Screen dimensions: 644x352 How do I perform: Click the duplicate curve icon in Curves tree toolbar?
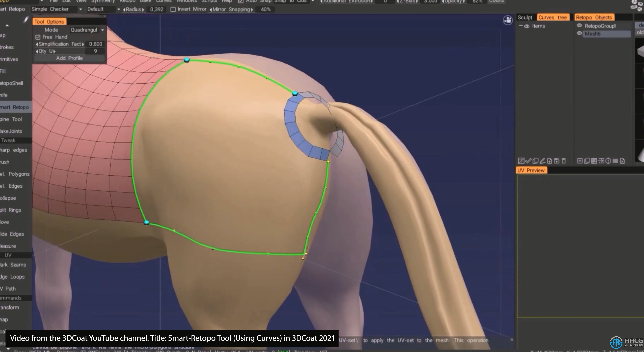click(535, 161)
